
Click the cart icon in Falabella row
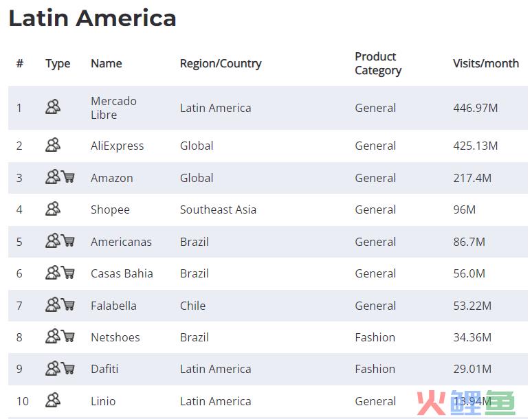pyautogui.click(x=68, y=304)
